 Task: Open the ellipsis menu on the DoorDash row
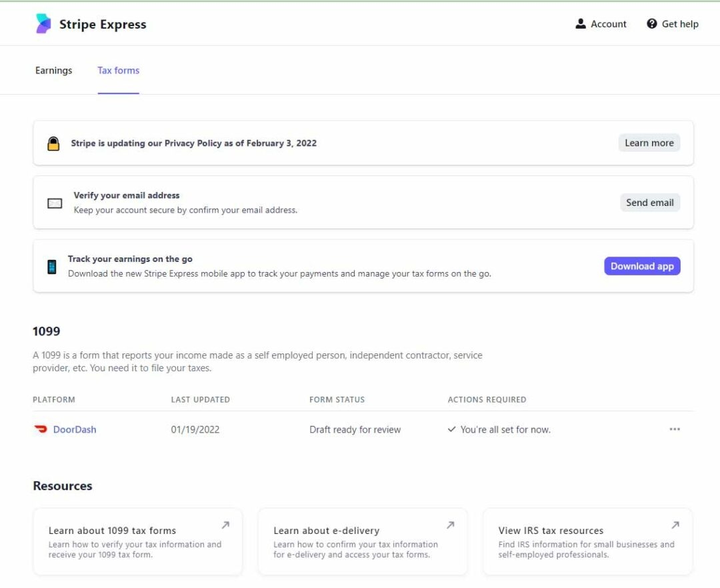(675, 429)
